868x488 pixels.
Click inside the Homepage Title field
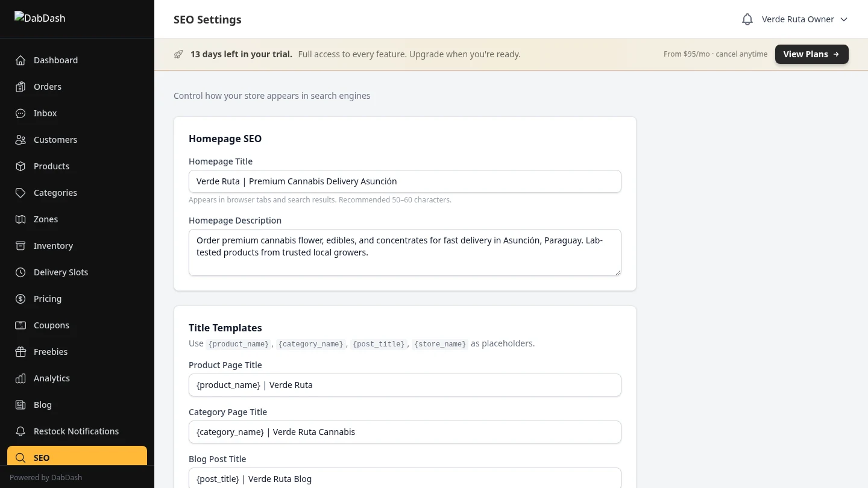pyautogui.click(x=405, y=181)
